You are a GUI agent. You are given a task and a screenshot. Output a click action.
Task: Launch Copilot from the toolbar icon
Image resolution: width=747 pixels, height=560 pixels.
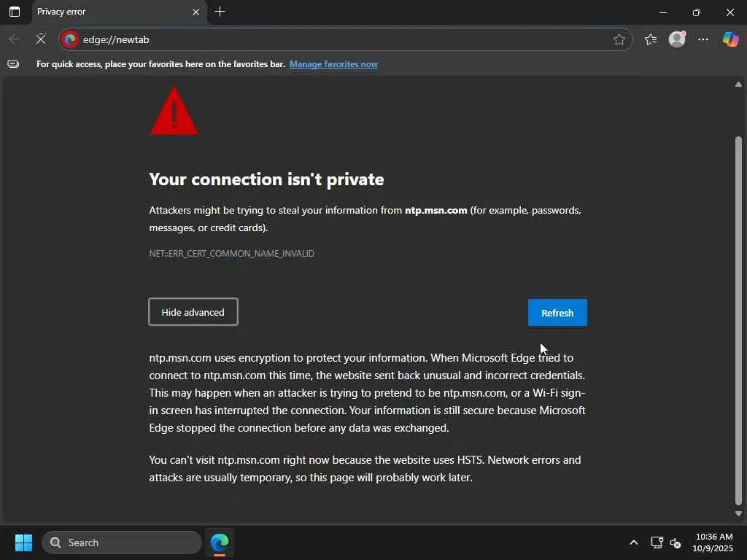(x=730, y=39)
